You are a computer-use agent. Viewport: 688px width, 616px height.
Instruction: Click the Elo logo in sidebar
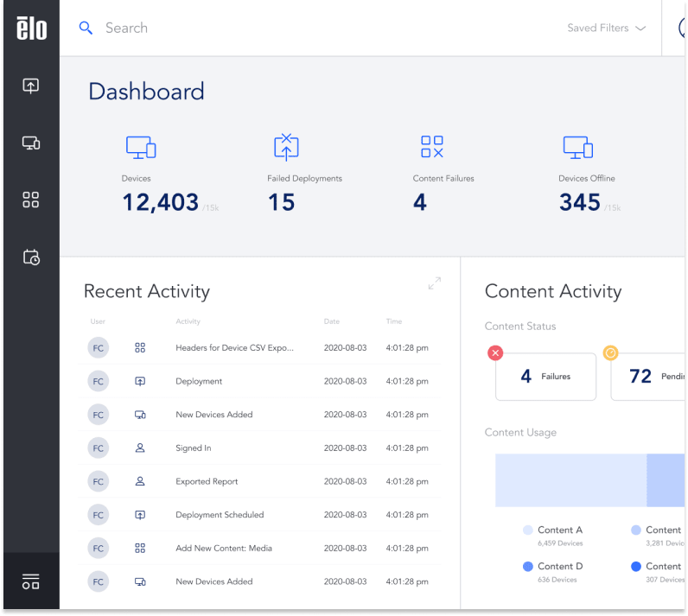click(32, 28)
